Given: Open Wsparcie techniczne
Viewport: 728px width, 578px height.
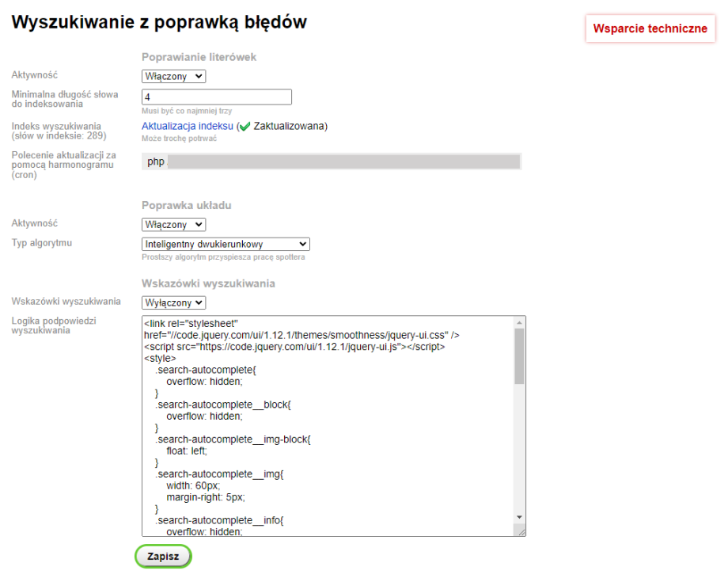Looking at the screenshot, I should [x=650, y=28].
